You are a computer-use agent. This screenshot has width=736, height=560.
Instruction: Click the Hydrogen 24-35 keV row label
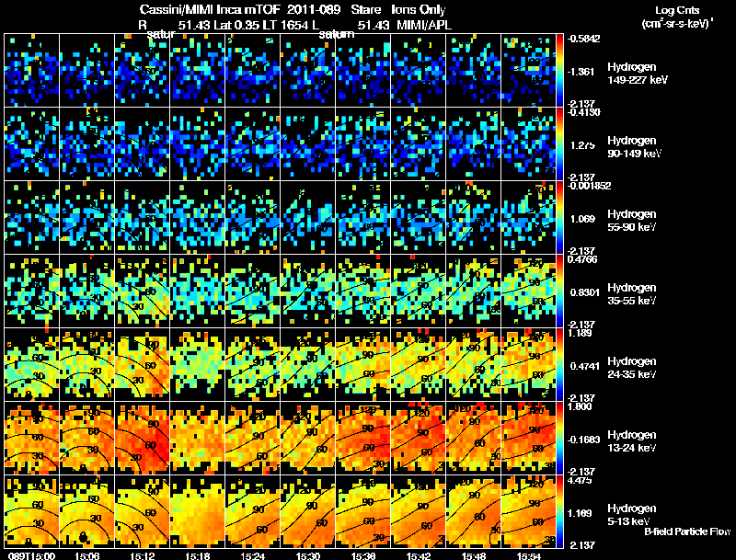pos(632,368)
